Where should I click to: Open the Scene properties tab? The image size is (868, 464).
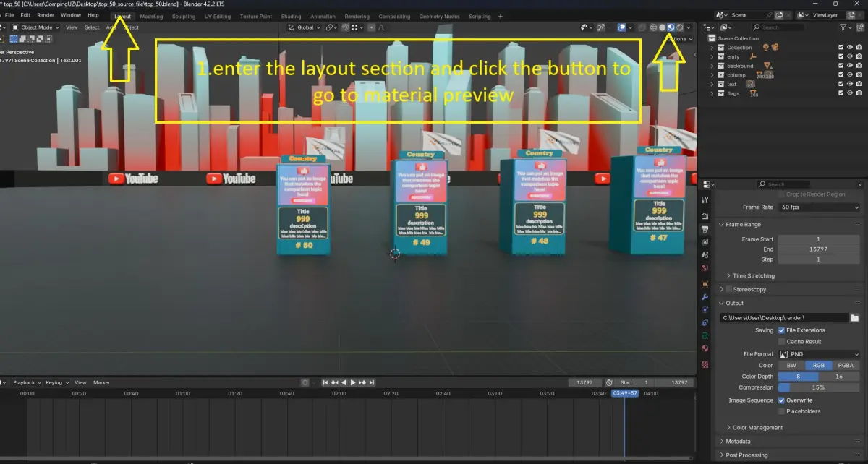705,255
